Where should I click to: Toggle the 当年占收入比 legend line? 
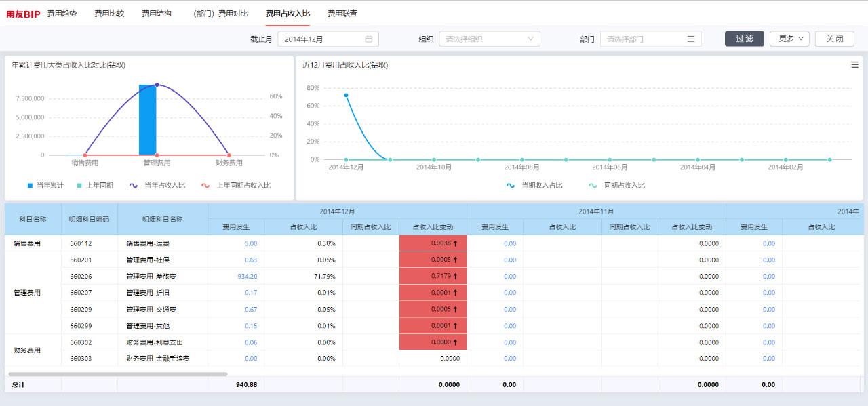pos(157,185)
